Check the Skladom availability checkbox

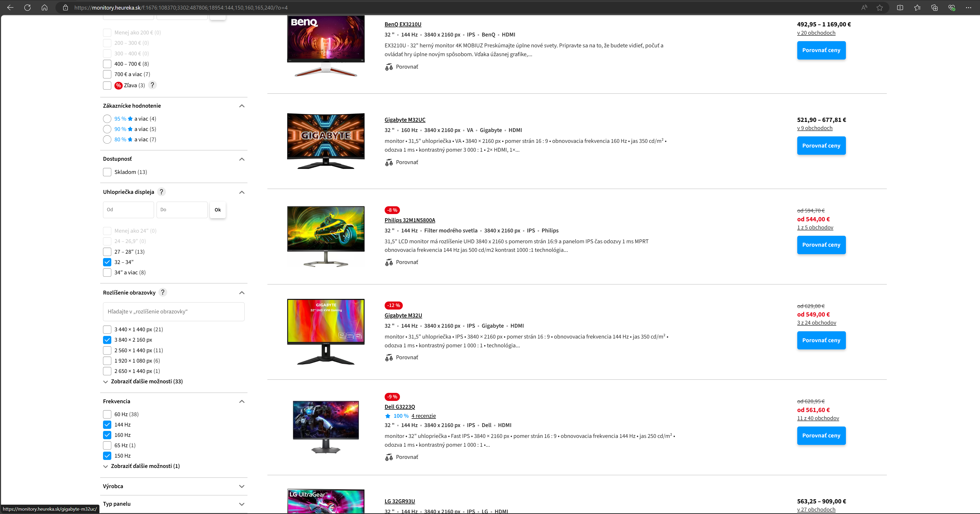[x=107, y=172]
